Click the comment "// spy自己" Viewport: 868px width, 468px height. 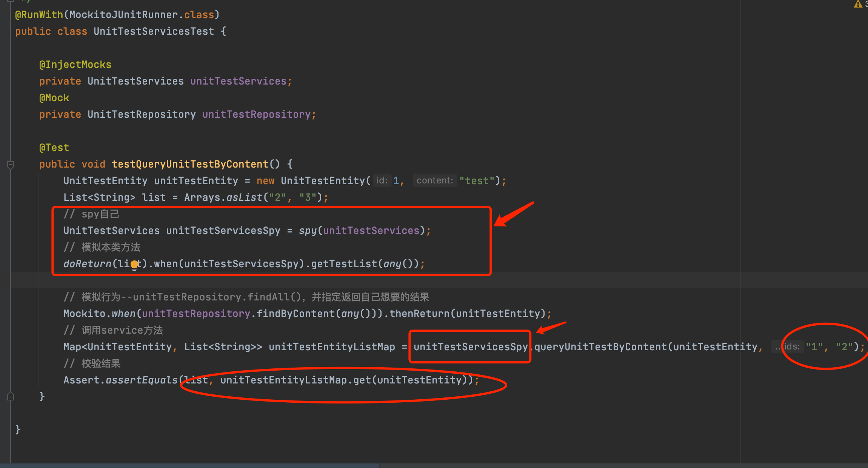point(91,214)
